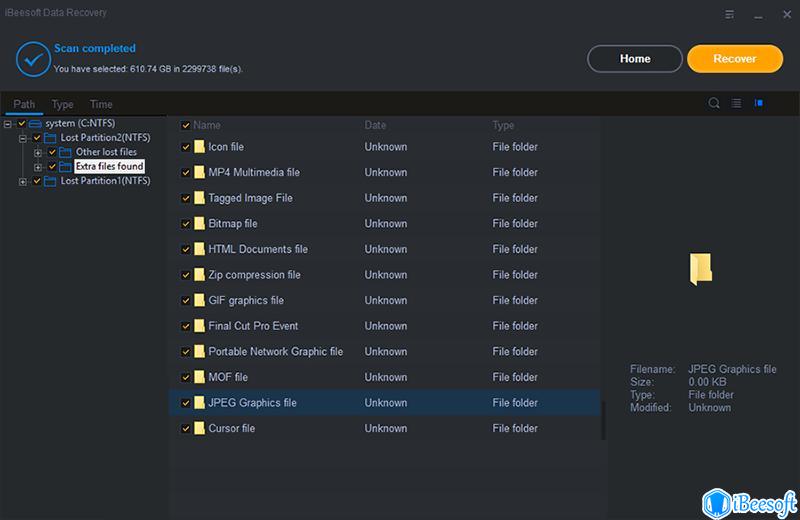Click the JPEG Graphics file folder icon
800x520 pixels.
click(199, 403)
